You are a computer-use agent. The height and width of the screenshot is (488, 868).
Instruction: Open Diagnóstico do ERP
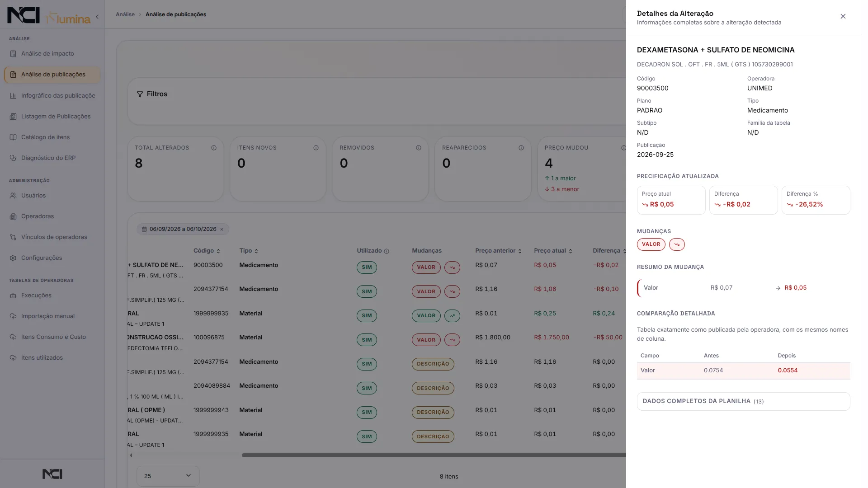[x=52, y=158]
